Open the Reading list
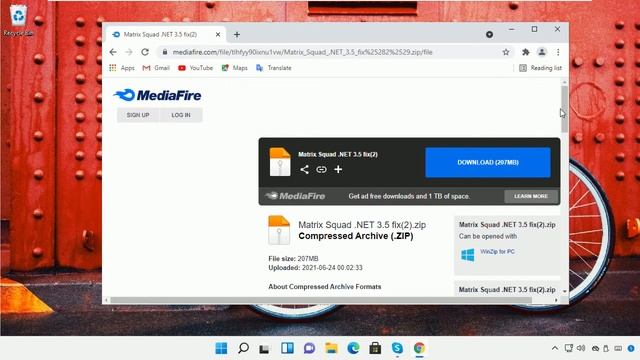This screenshot has height=360, width=640. [x=540, y=68]
